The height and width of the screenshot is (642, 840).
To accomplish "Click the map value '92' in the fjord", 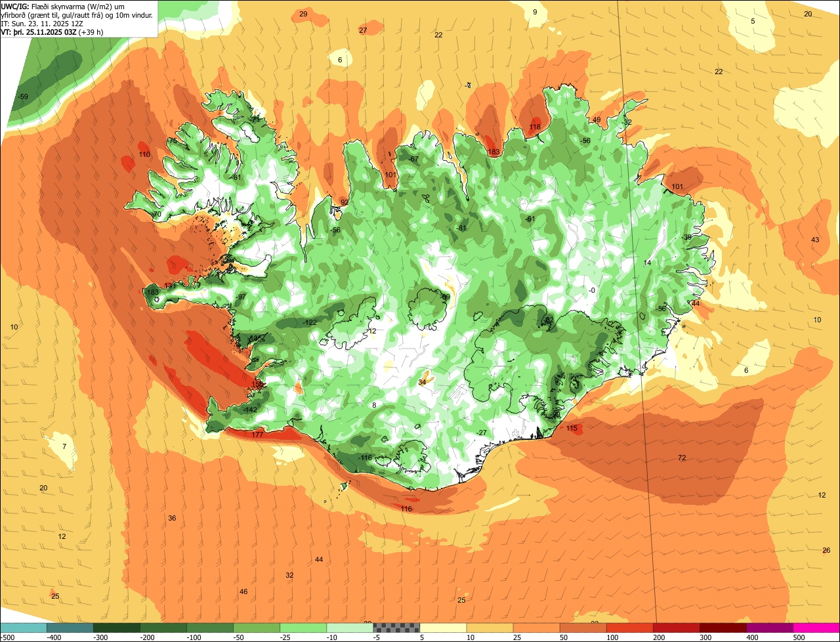I will (345, 202).
